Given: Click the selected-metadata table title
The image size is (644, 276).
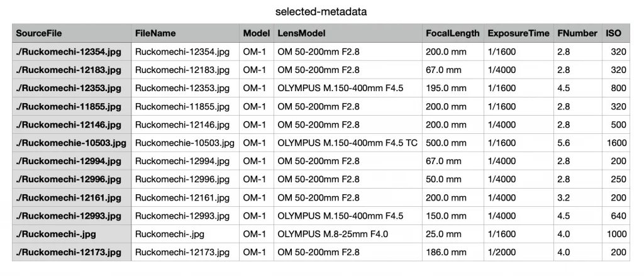Looking at the screenshot, I should (x=321, y=11).
